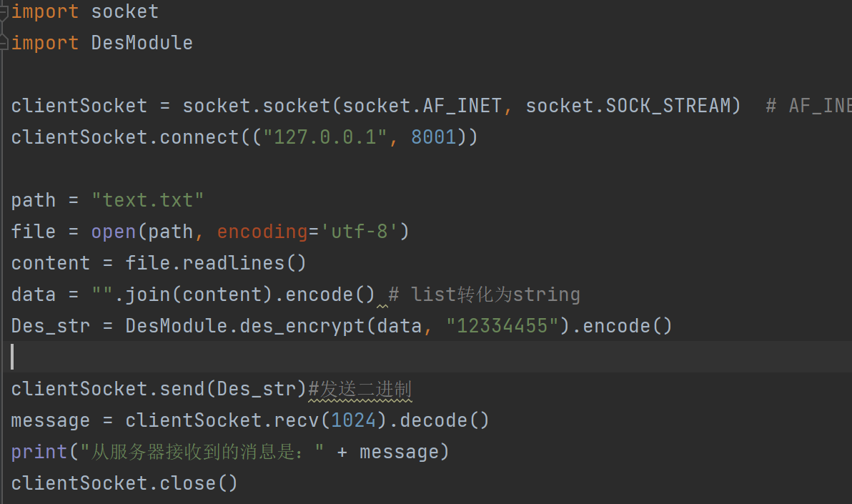
Task: Click the 'open' builtin function call
Action: point(114,232)
